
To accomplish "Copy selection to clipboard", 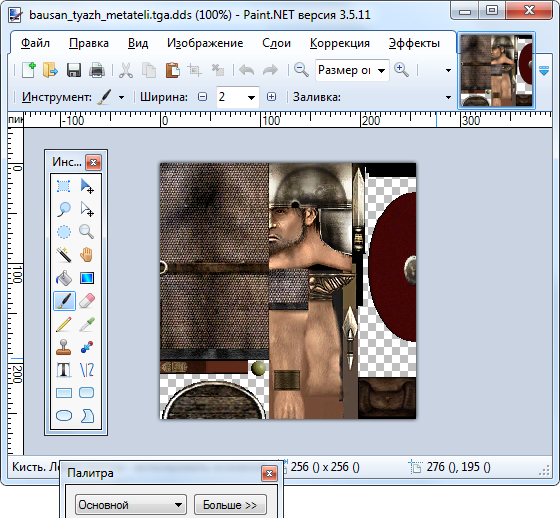I will tap(149, 70).
